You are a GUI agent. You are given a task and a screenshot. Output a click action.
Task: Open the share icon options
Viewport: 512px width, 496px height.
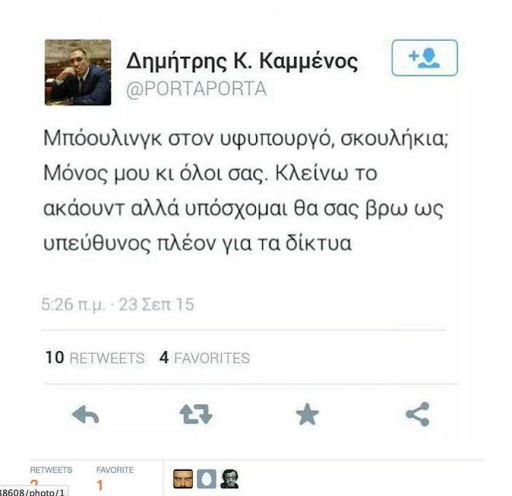click(418, 414)
